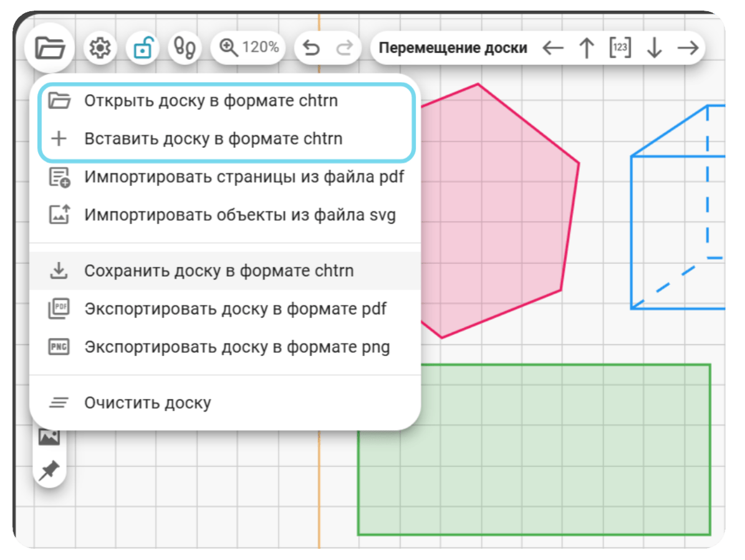
Task: Open board settings gear icon
Action: click(100, 47)
